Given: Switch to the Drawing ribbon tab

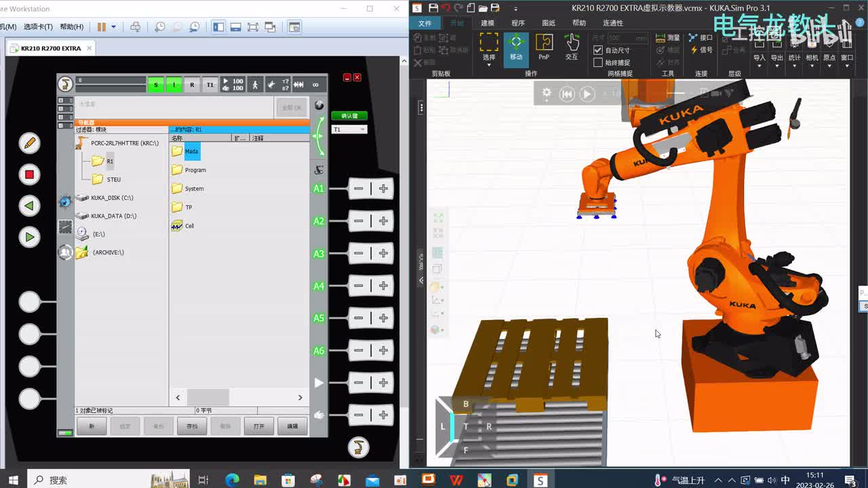Looking at the screenshot, I should pyautogui.click(x=549, y=23).
